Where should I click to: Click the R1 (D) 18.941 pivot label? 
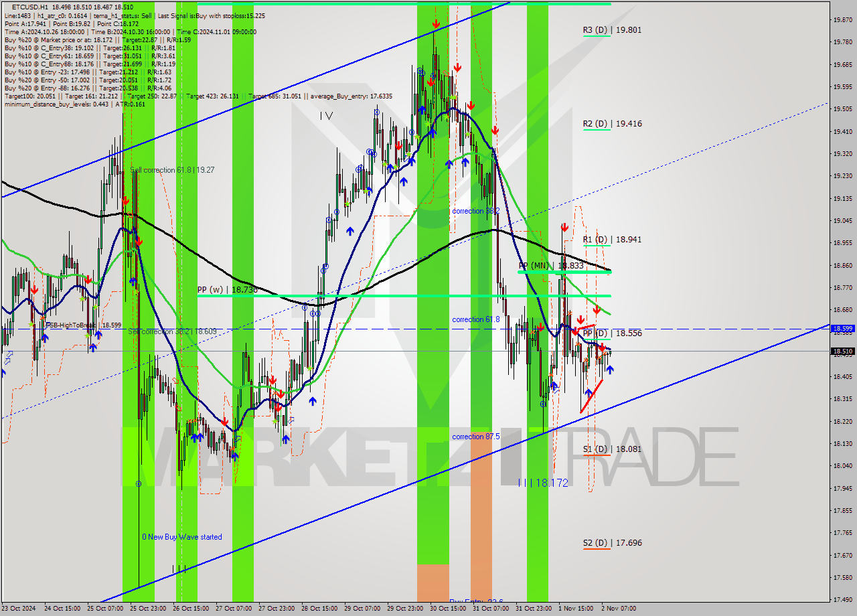point(612,239)
